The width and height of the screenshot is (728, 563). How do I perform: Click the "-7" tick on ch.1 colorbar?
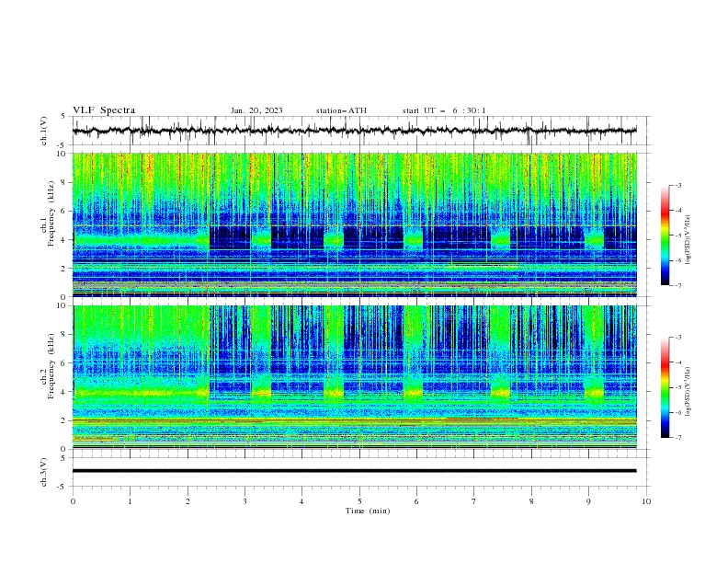pyautogui.click(x=678, y=285)
